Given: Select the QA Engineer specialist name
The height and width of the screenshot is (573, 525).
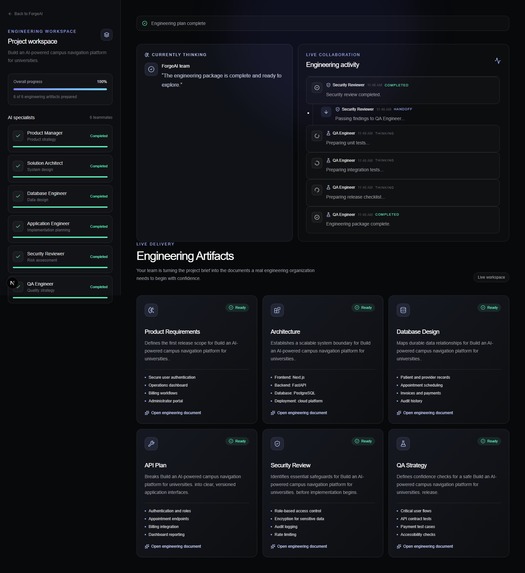Looking at the screenshot, I should pos(40,284).
